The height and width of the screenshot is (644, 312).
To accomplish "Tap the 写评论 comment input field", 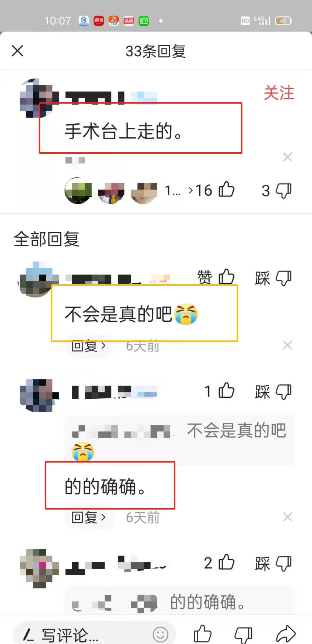I will [x=94, y=635].
